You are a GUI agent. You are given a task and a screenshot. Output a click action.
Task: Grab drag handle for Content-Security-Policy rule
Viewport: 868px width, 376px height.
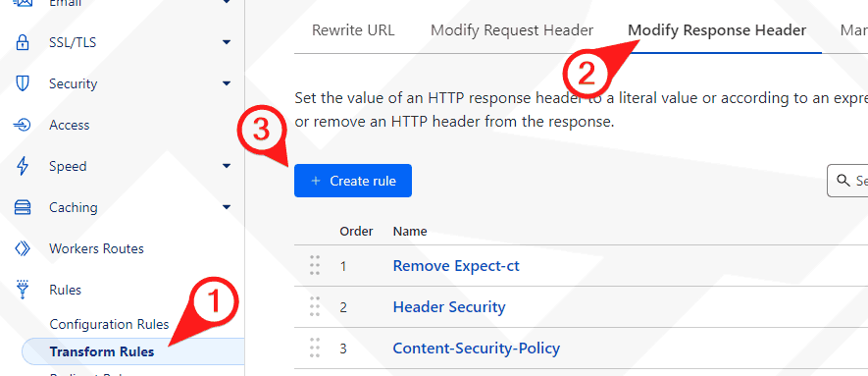[x=315, y=348]
